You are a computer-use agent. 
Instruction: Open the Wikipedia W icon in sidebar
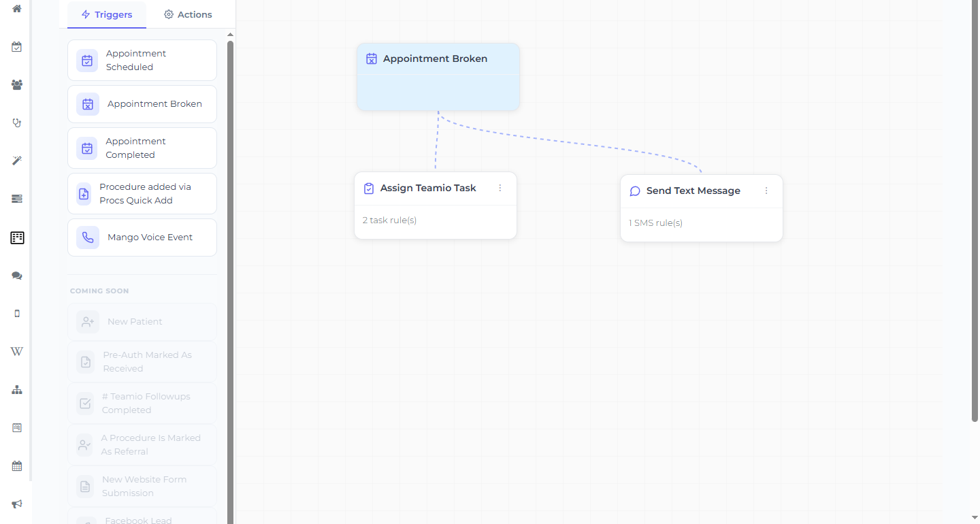(17, 351)
